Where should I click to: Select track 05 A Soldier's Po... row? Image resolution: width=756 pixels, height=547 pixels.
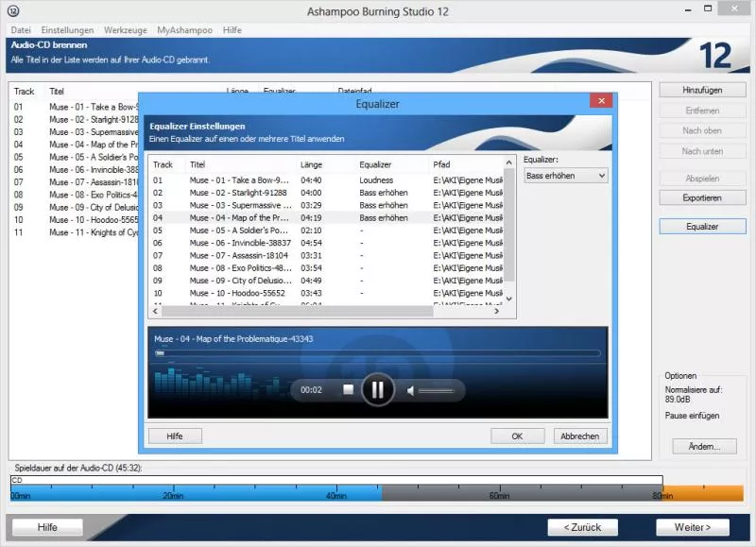coord(326,231)
